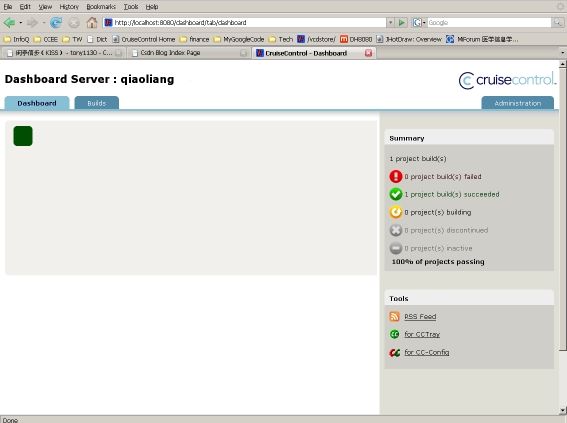
Task: Click '100% of projects passing' text
Action: point(438,262)
